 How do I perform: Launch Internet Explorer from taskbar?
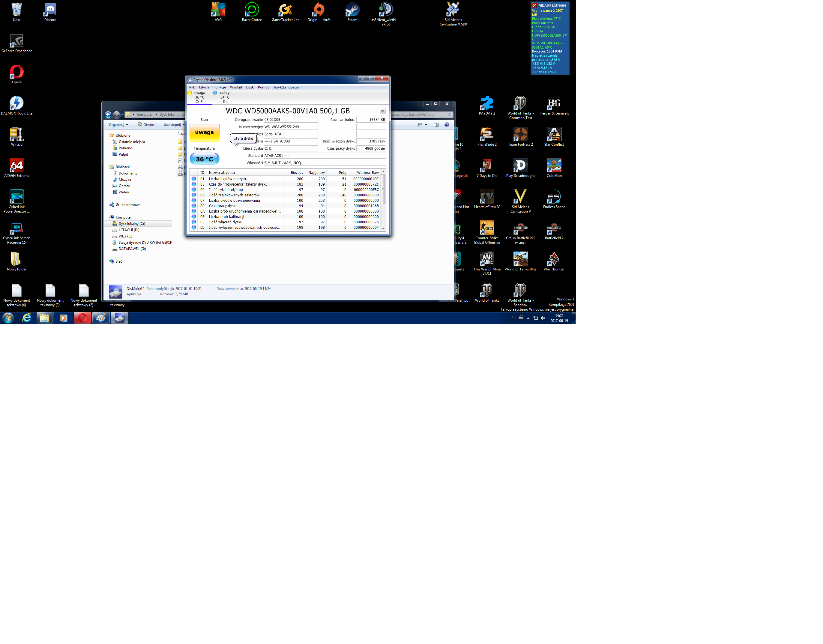coord(26,318)
